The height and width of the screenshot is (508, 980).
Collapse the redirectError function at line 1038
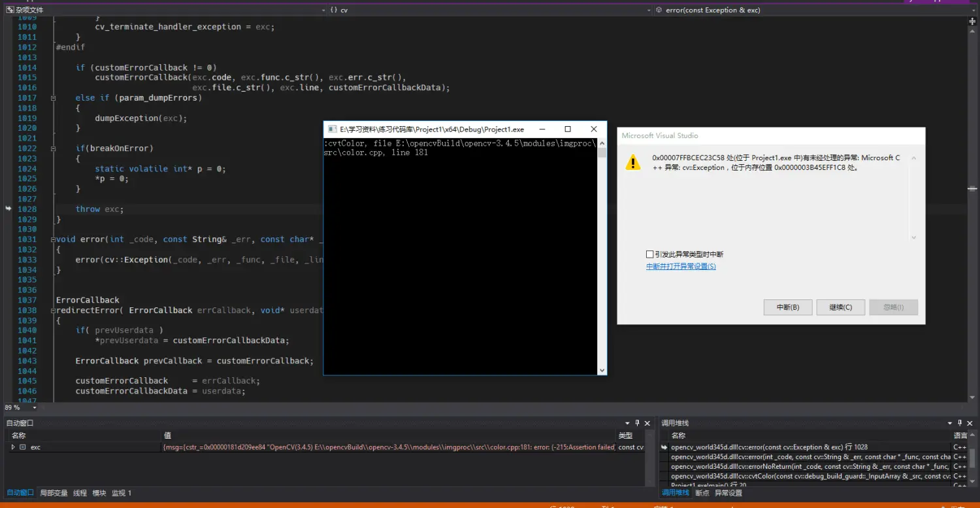(53, 311)
